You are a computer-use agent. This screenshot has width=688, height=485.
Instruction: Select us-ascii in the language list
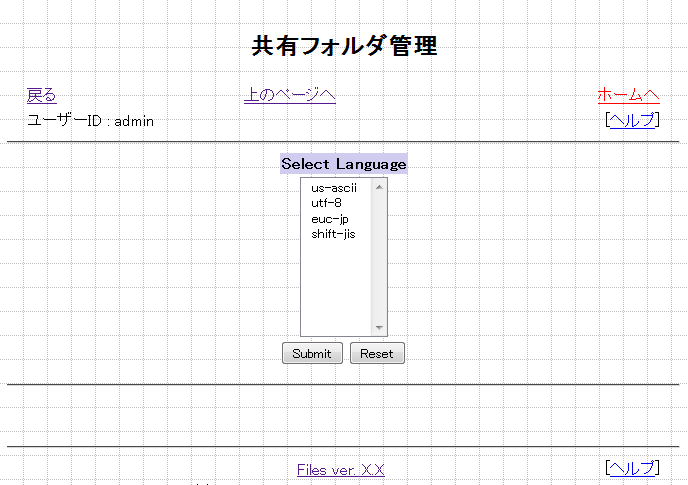[334, 187]
